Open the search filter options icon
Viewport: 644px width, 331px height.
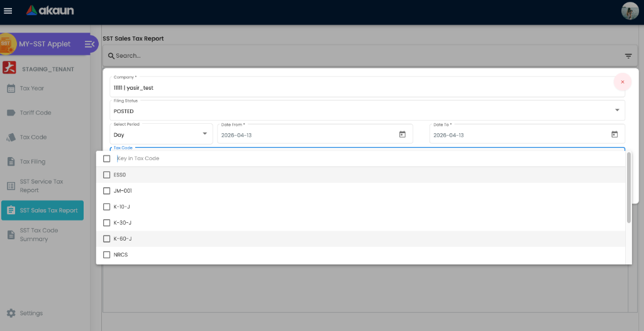click(x=628, y=56)
